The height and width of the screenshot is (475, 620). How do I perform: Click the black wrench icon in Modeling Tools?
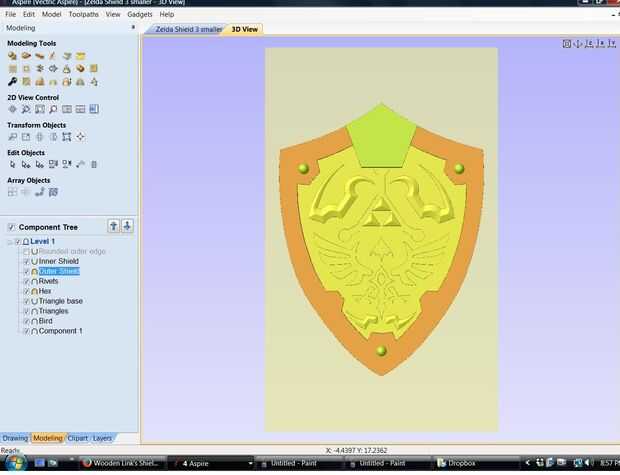click(12, 82)
